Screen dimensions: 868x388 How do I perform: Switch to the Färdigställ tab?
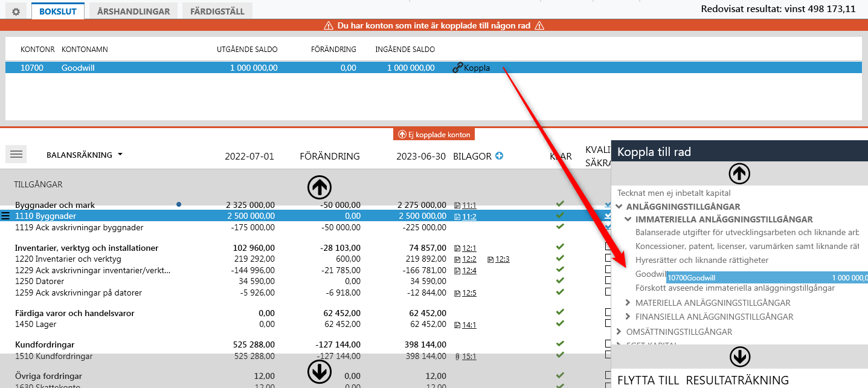point(217,11)
